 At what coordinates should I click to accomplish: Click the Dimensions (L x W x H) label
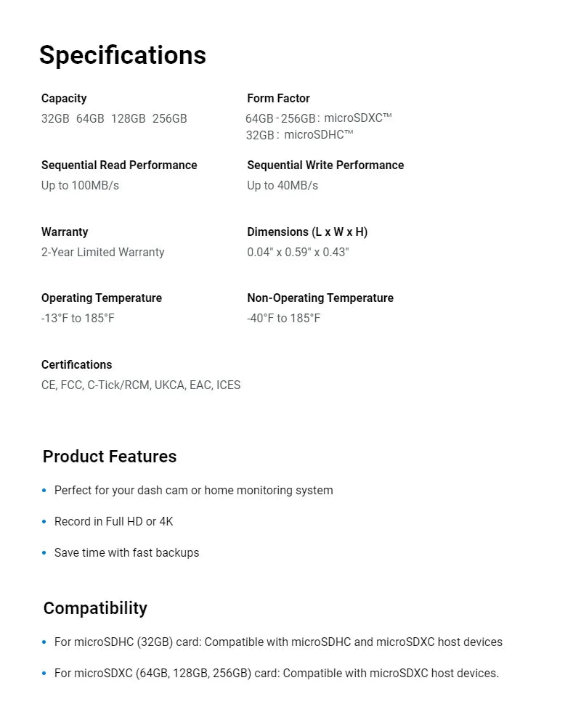[307, 232]
